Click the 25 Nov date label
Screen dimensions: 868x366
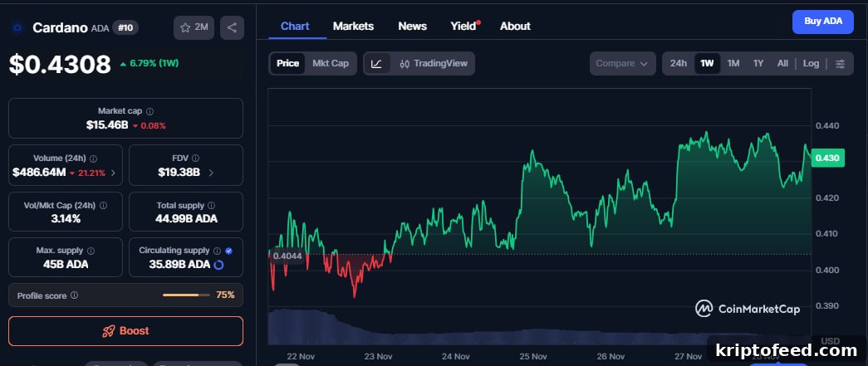[533, 357]
